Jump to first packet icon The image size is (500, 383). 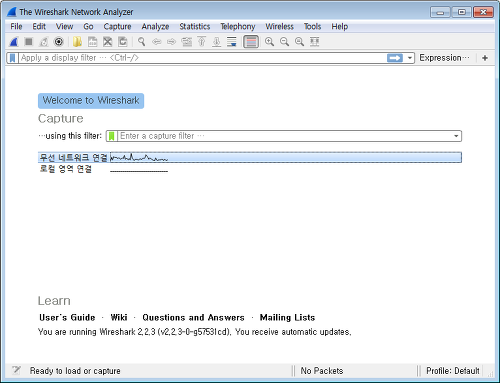202,42
